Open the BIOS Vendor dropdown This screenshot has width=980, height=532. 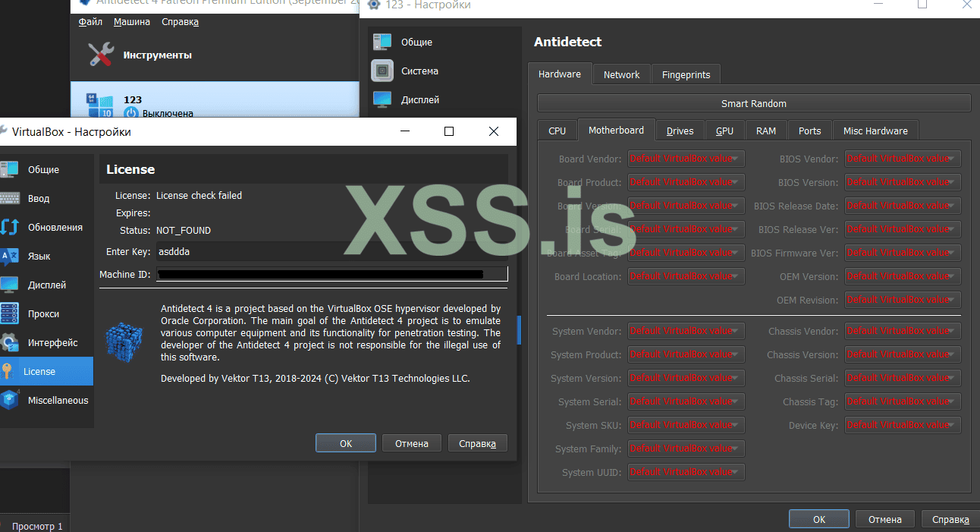click(x=903, y=159)
